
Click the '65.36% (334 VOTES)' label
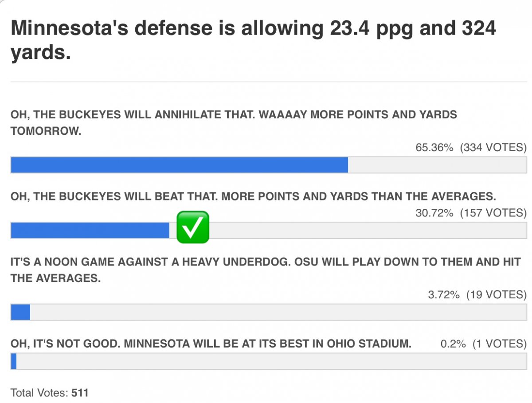(471, 147)
